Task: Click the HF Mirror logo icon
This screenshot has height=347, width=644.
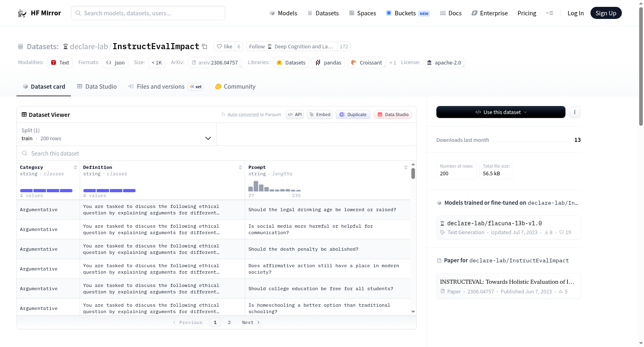Action: point(22,13)
